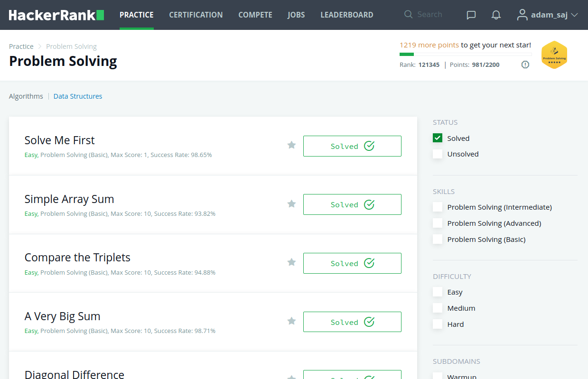Star the Simple Array Sum challenge
Image resolution: width=588 pixels, height=379 pixels.
291,204
